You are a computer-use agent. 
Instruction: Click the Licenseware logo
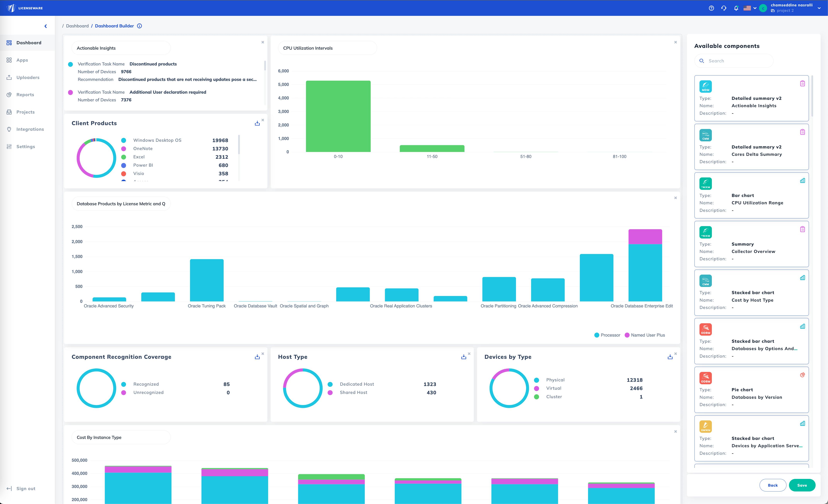pos(25,8)
